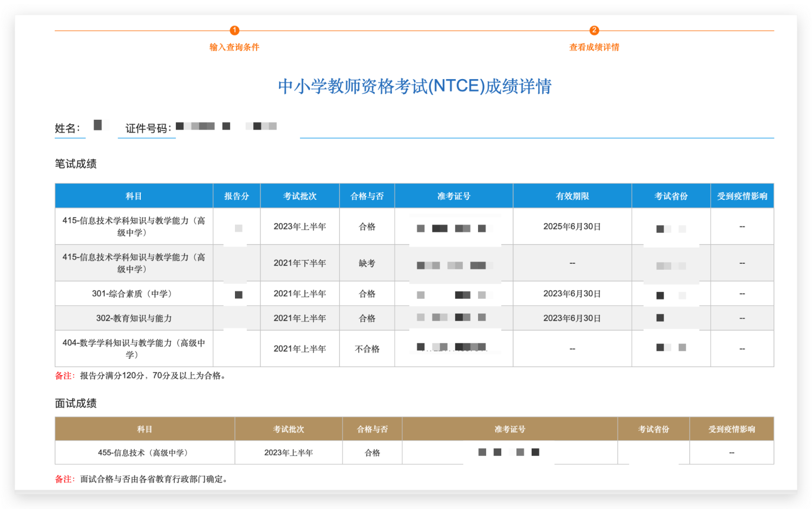Screen dimensions: 812x509
Task: Click the 缺考 result cell
Action: point(367,263)
